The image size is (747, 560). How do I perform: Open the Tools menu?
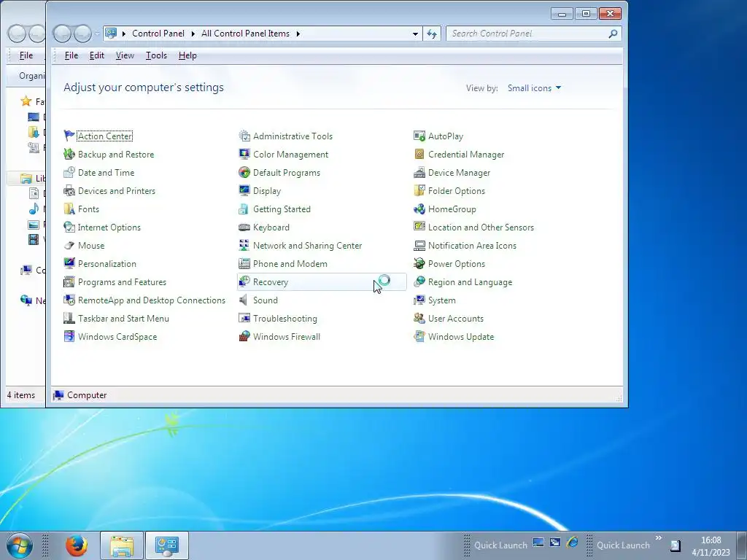pos(156,55)
